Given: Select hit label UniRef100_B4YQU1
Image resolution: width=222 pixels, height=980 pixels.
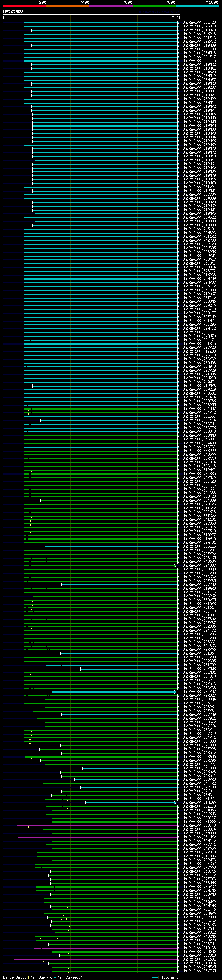Looking at the screenshot, I should tap(199, 929).
